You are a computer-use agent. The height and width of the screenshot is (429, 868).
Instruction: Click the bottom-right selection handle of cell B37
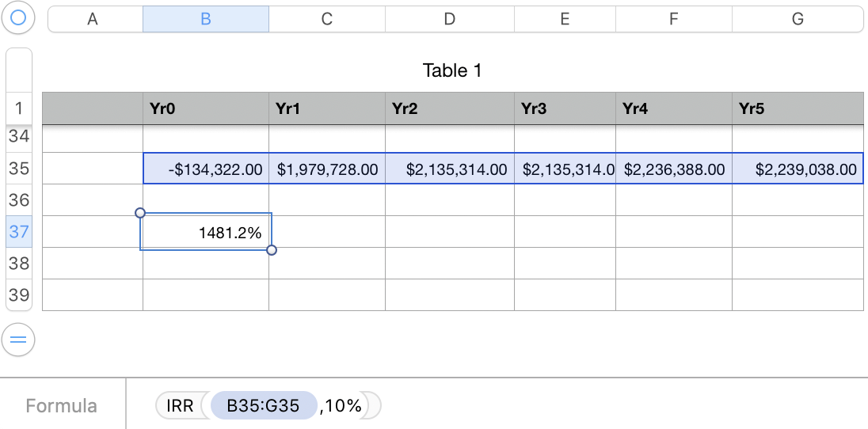coord(272,250)
